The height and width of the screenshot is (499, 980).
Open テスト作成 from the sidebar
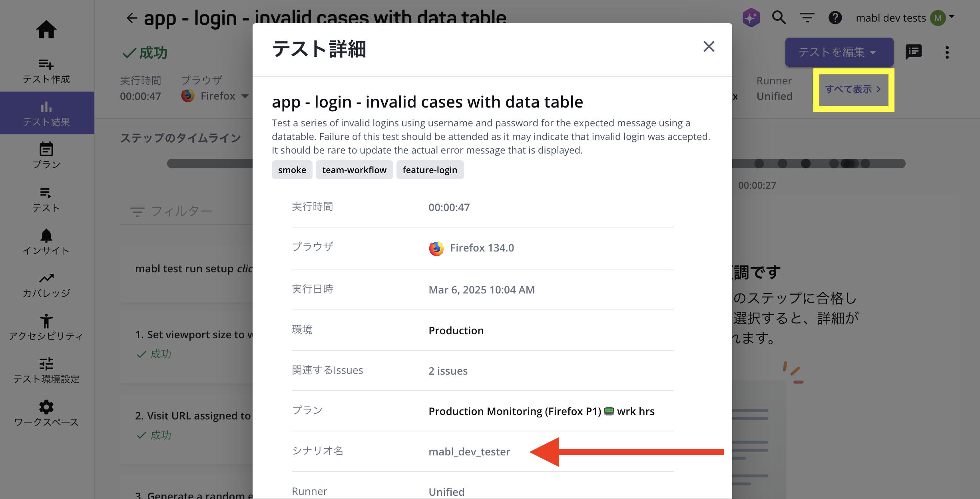46,71
